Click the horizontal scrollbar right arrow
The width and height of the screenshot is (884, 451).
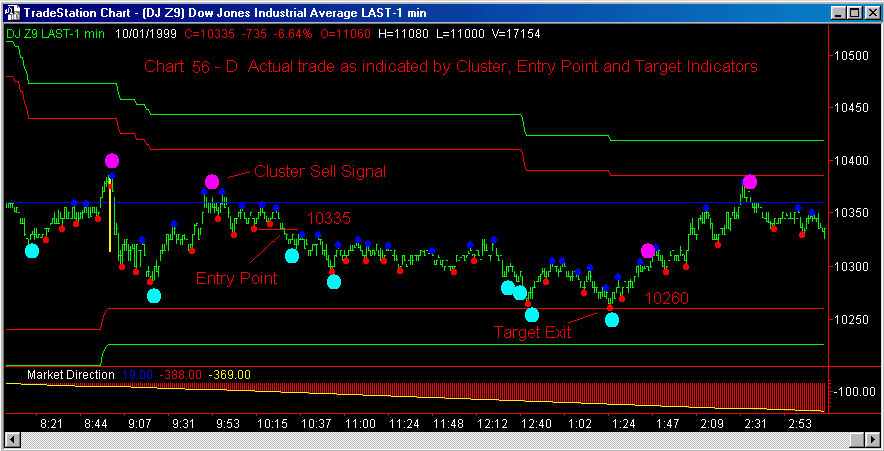(x=872, y=440)
